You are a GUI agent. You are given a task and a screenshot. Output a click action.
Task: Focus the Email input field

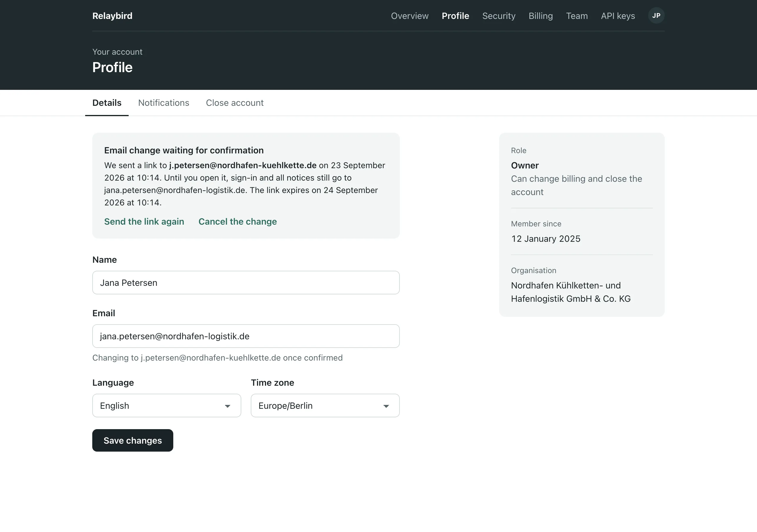[246, 336]
